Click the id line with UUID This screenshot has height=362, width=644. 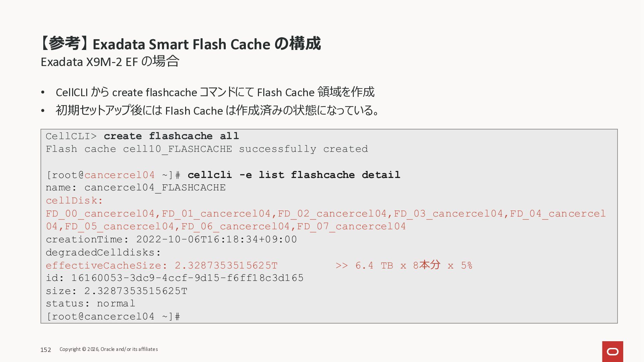174,278
